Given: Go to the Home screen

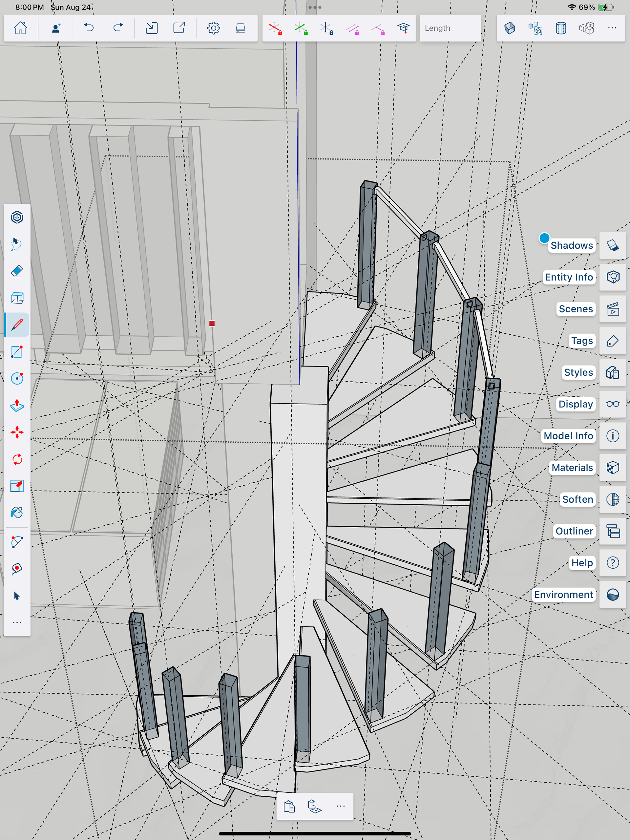Looking at the screenshot, I should click(20, 28).
